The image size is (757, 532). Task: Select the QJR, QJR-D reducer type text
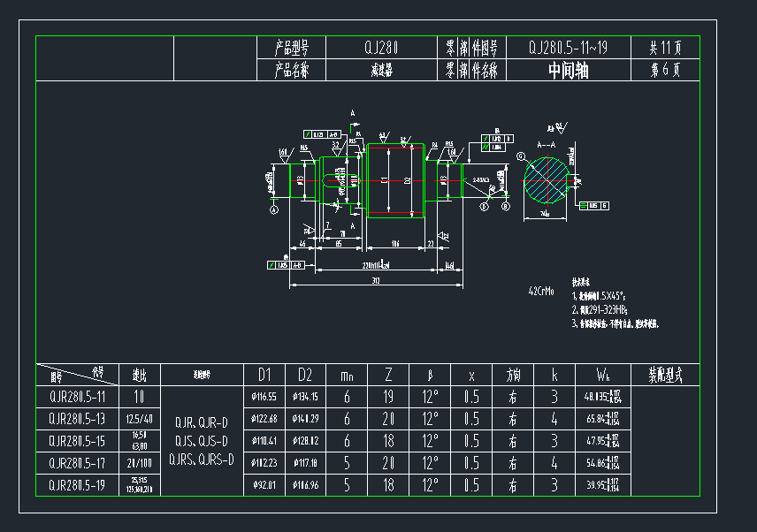pos(202,423)
